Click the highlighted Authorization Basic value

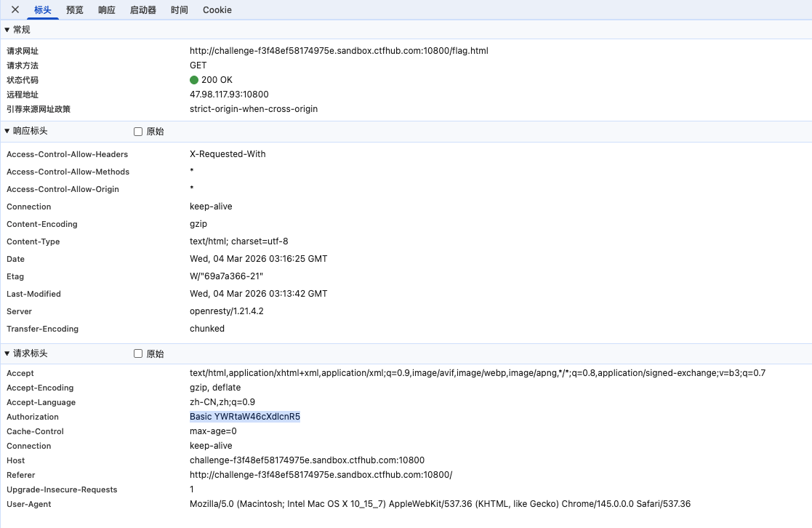pyautogui.click(x=245, y=417)
